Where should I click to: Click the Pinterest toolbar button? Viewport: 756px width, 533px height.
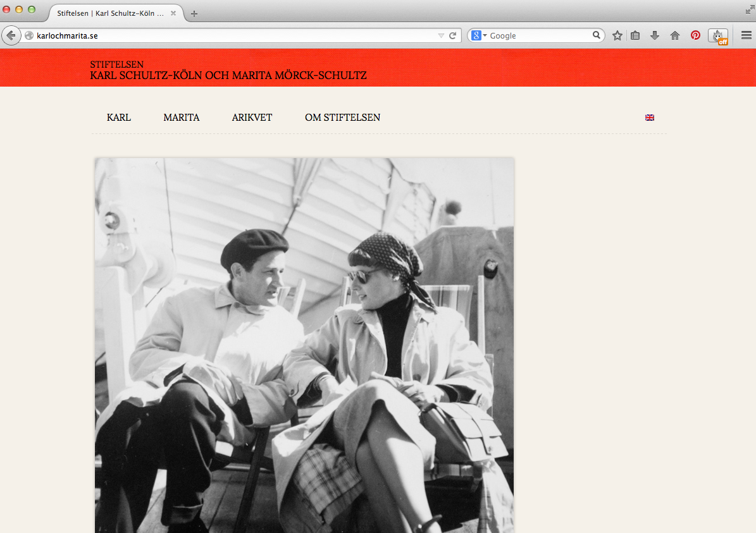pos(695,35)
